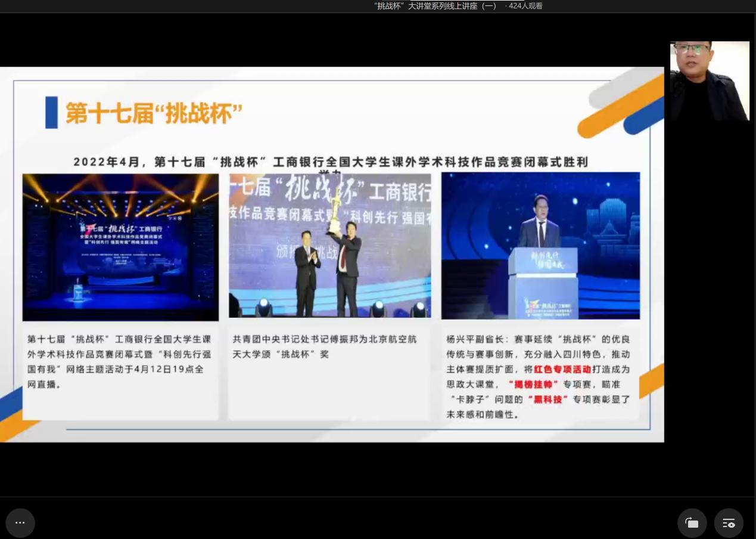The image size is (756, 539).
Task: Click the red "黑科技" highlighted text
Action: coord(548,399)
